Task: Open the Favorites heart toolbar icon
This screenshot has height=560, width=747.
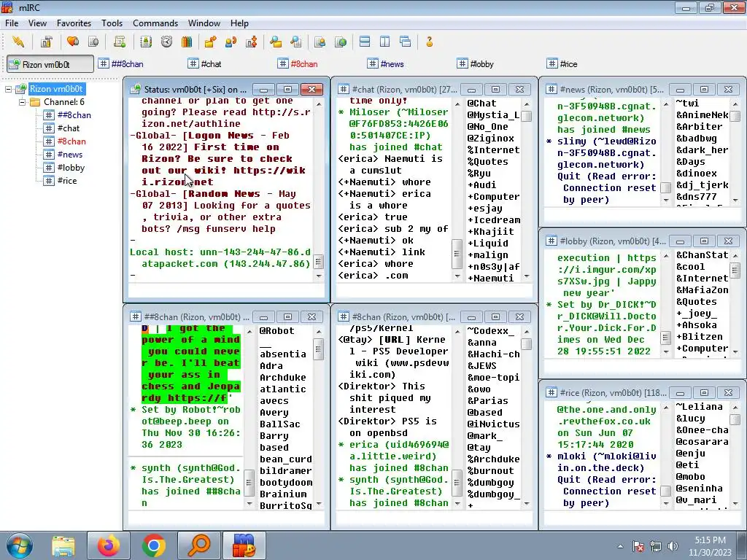Action: coord(73,42)
